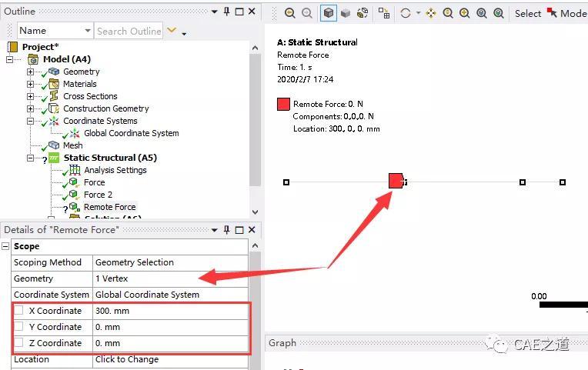Click the Coordinate System value field

[170, 295]
